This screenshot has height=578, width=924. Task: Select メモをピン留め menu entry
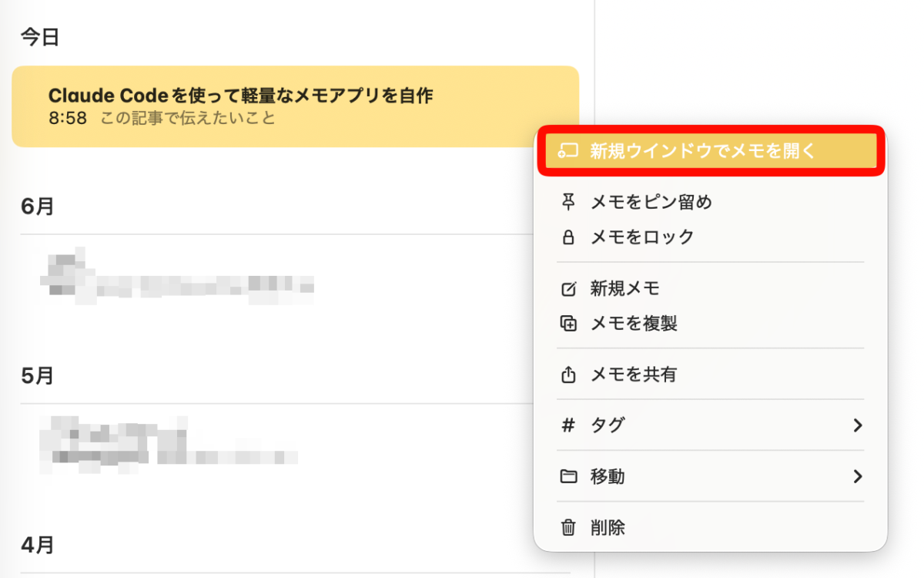pyautogui.click(x=710, y=202)
